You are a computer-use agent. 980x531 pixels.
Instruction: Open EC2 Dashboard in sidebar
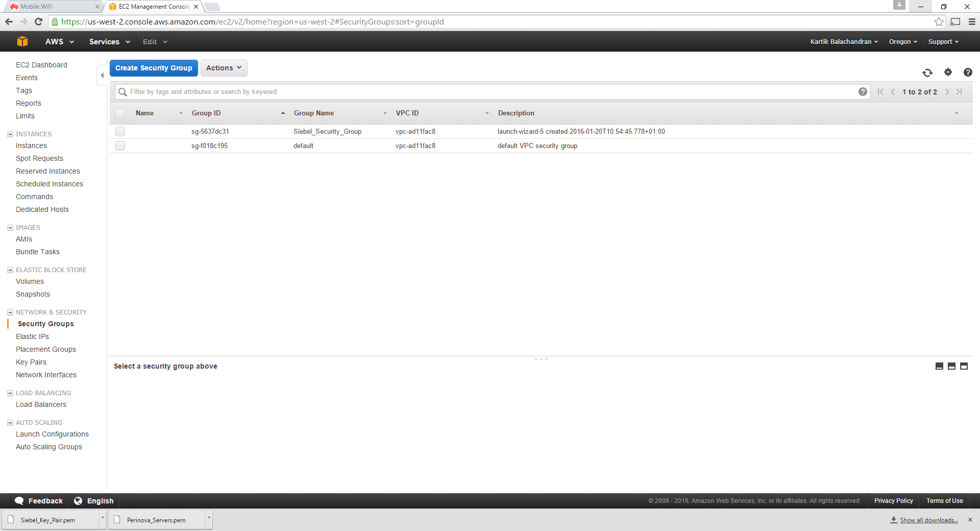[41, 65]
